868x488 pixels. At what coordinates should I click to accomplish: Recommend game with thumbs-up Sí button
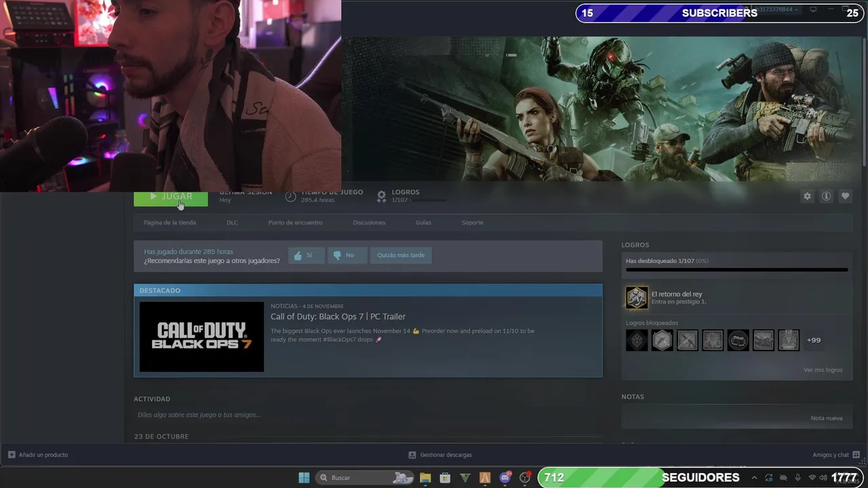click(x=306, y=255)
